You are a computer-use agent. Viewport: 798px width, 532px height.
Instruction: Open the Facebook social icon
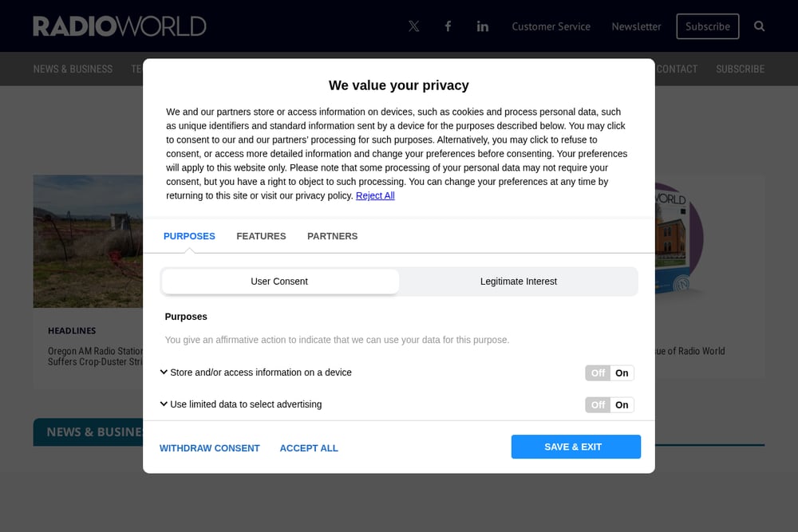[448, 26]
